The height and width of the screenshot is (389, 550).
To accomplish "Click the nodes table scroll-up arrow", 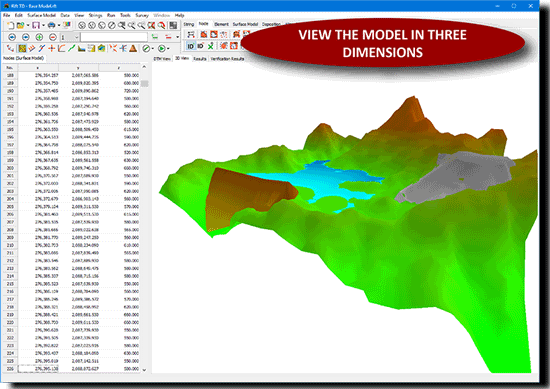I will [x=144, y=67].
